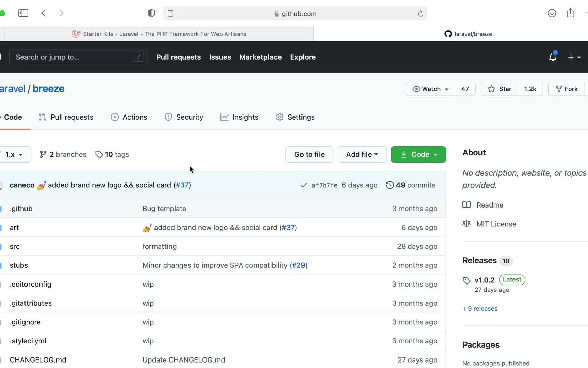Click the reader view icon in address bar
This screenshot has height=368, width=588.
click(170, 14)
